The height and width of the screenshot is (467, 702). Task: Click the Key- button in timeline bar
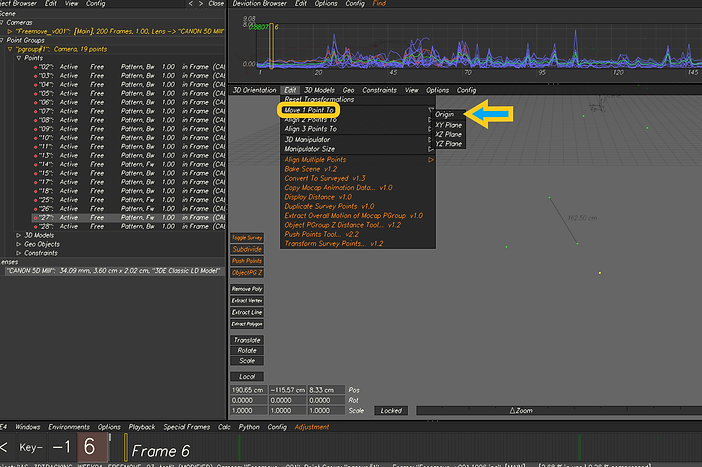[x=30, y=447]
